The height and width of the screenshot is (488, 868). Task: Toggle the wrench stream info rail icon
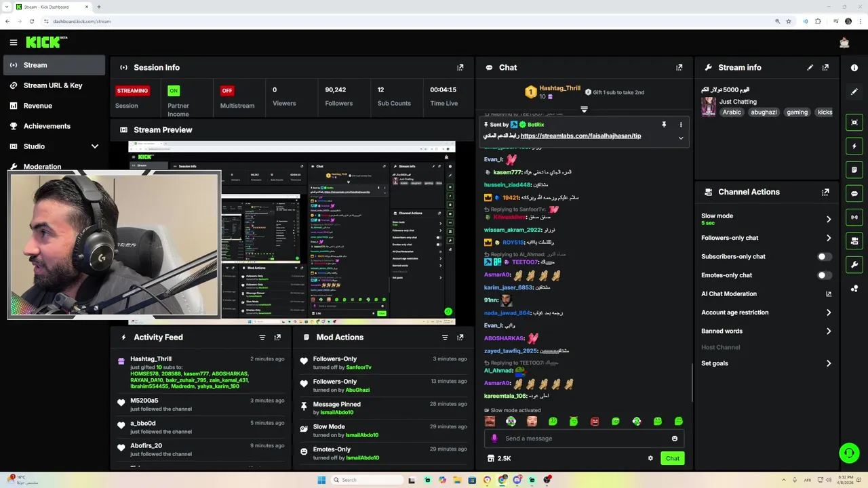point(854,264)
